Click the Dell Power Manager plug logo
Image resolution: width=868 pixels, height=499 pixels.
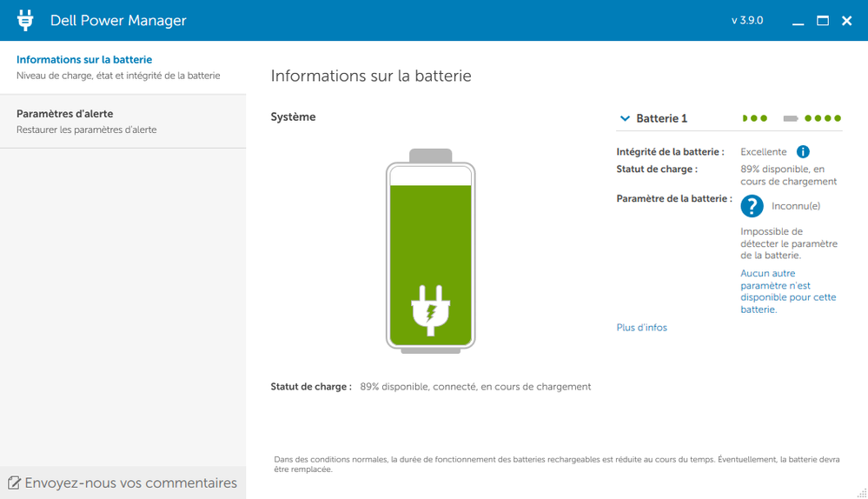point(25,20)
